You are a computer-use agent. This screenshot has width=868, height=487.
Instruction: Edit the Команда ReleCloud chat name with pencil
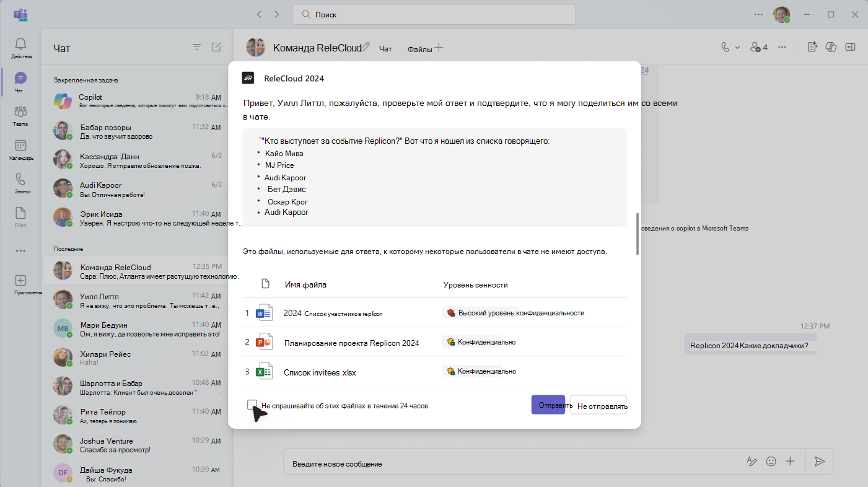pyautogui.click(x=366, y=46)
